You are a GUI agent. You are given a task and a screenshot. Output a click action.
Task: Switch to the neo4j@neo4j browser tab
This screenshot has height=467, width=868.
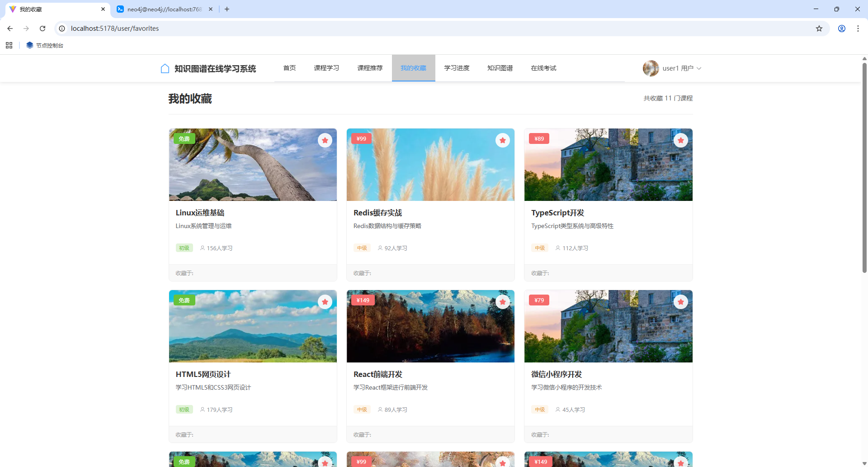click(165, 9)
